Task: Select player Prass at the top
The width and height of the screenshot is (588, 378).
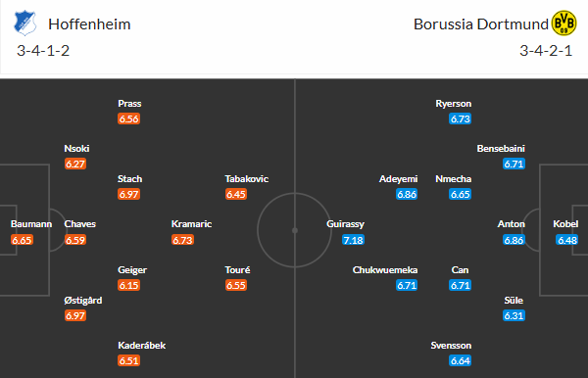Action: pyautogui.click(x=129, y=104)
